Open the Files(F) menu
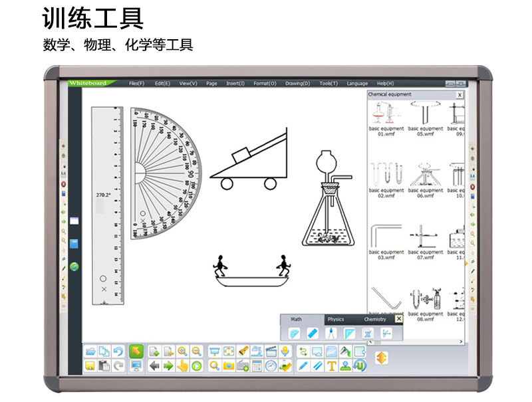Screen dimensions: 532x402 (136, 83)
